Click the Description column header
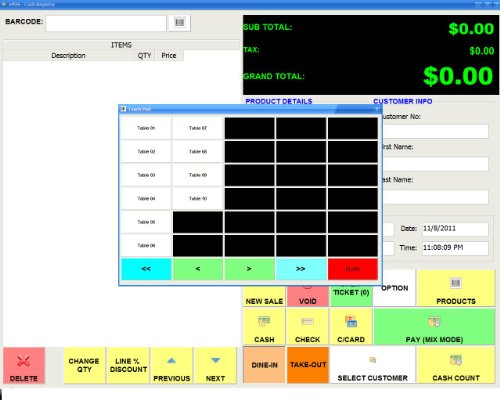 point(68,55)
